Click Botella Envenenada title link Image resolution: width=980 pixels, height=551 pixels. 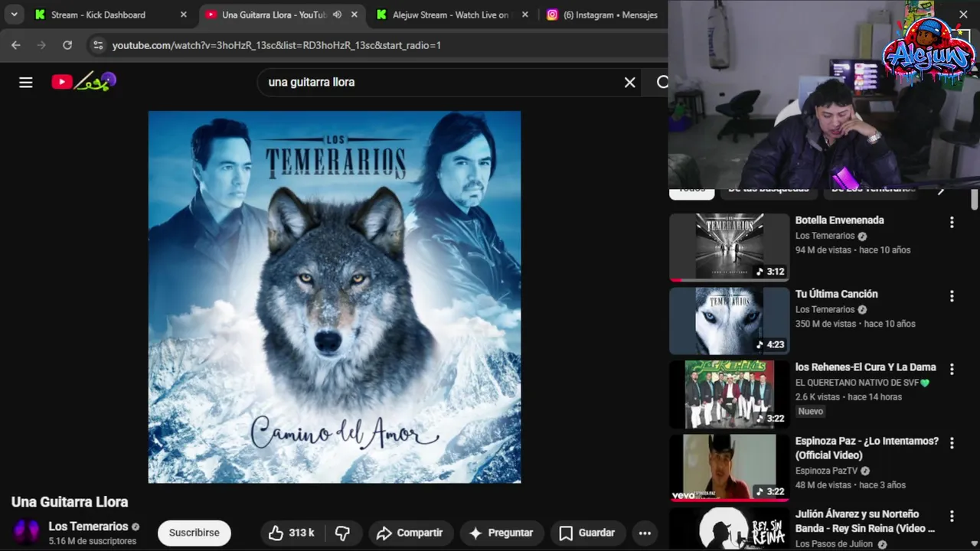click(x=839, y=220)
